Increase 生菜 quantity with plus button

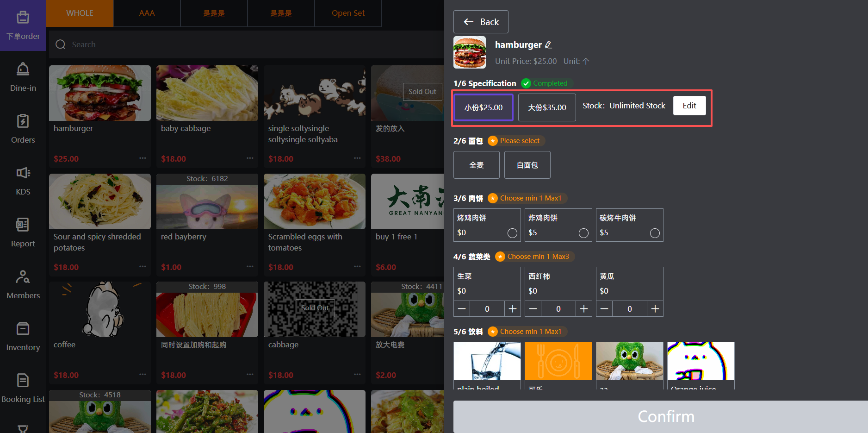coord(513,309)
